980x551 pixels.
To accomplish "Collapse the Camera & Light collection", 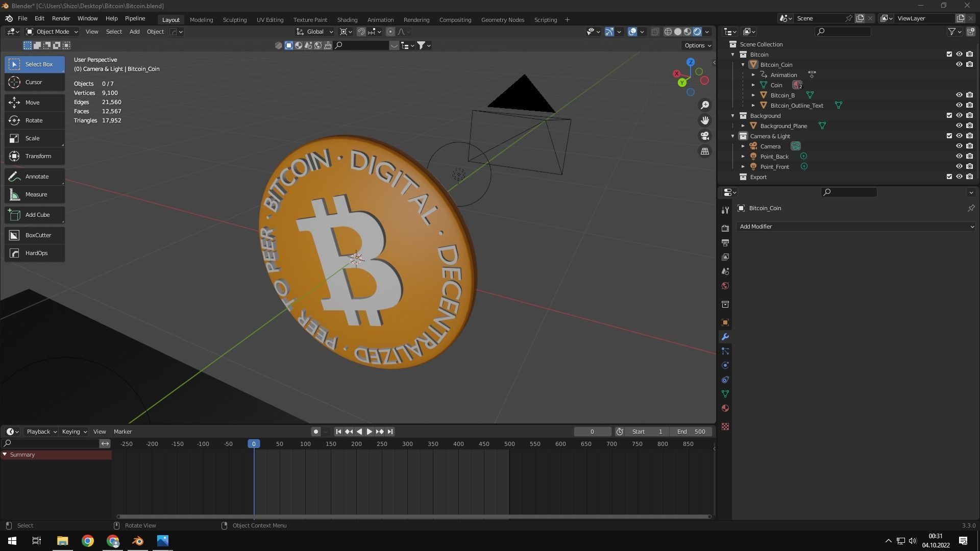I will tap(733, 136).
